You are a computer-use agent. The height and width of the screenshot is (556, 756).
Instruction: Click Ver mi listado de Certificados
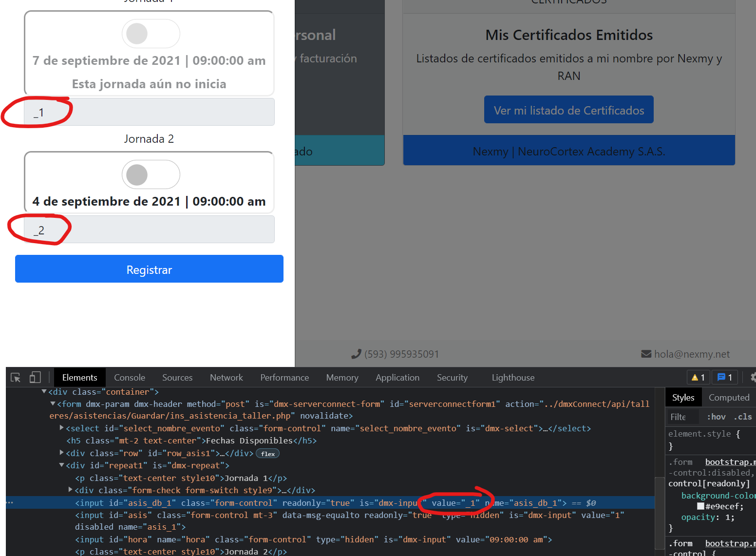[x=568, y=110]
